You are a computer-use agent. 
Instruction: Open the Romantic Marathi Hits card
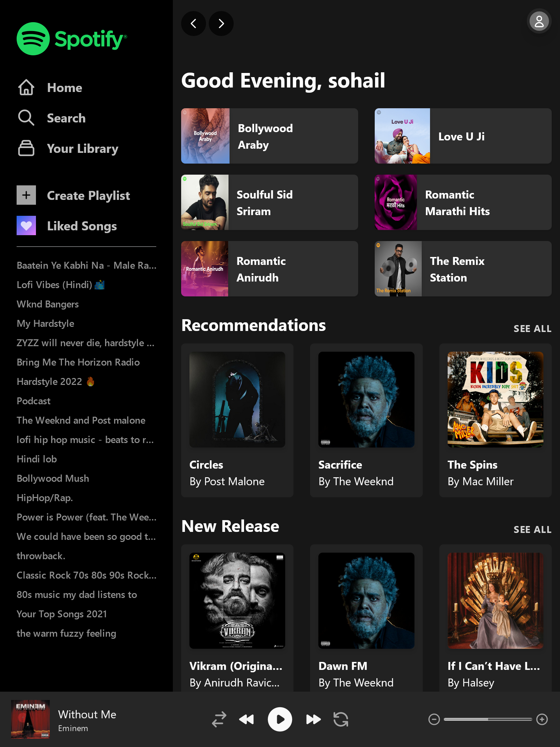(x=463, y=202)
